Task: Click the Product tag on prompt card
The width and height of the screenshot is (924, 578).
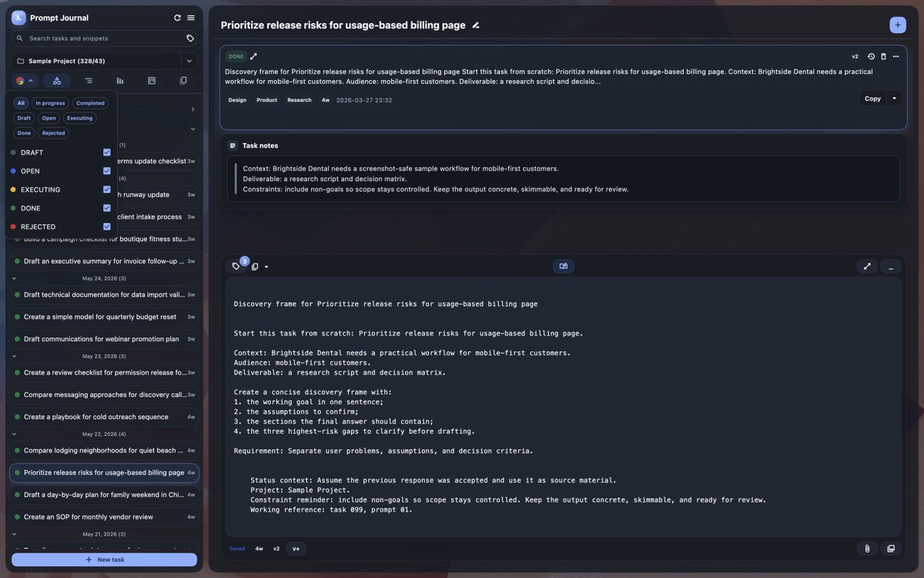Action: pos(266,100)
